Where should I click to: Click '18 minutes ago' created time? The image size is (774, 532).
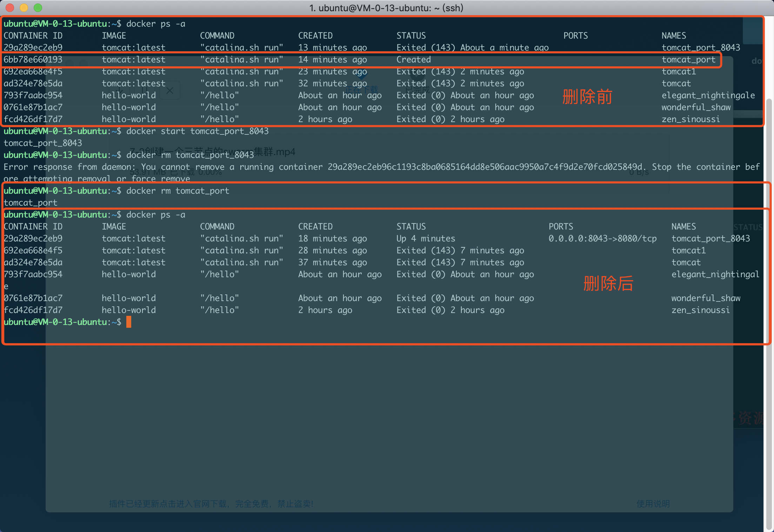click(333, 238)
